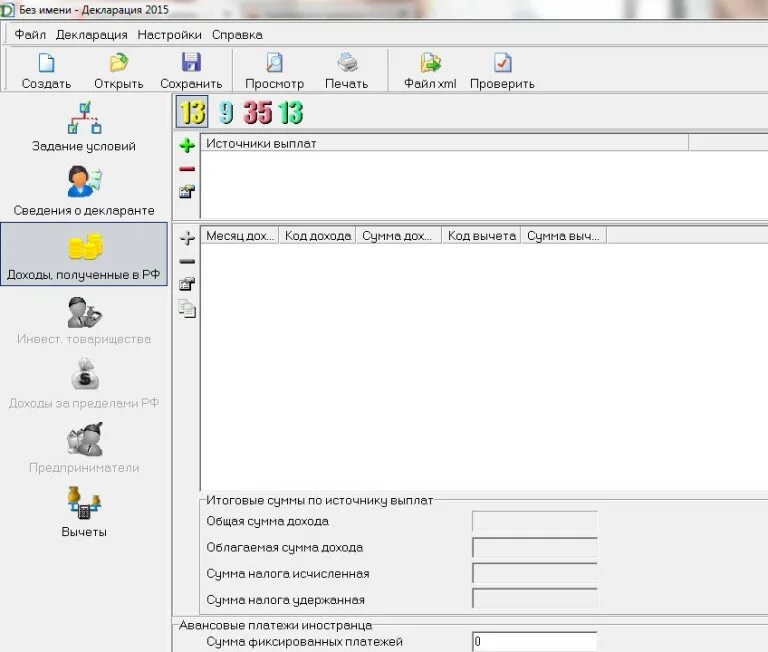Select the 9% tax rate
768x652 pixels.
click(226, 112)
